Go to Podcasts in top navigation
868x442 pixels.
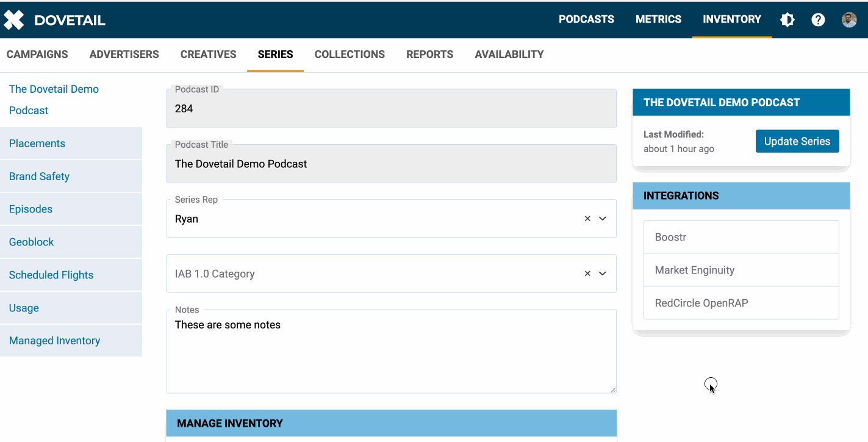[586, 20]
